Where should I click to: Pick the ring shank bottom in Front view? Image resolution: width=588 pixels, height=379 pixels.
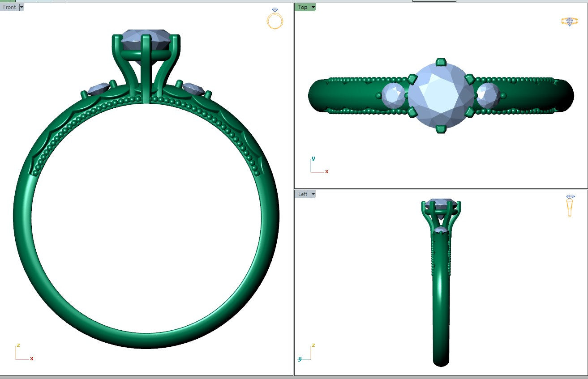coord(146,340)
